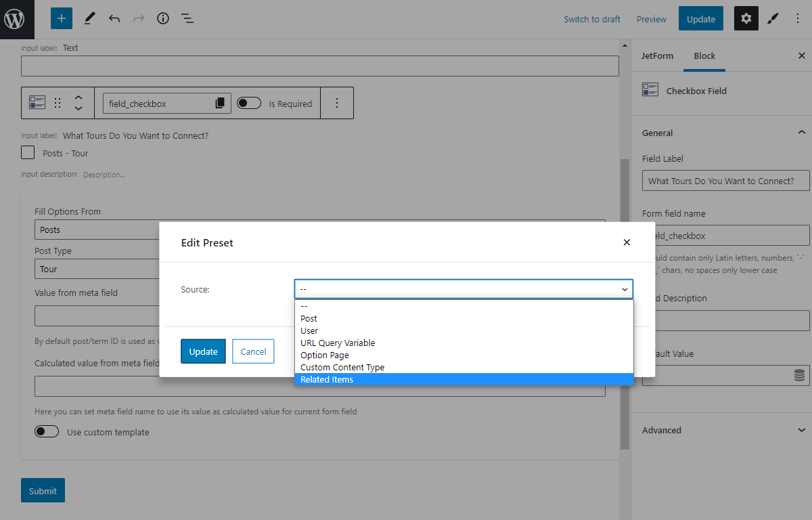Collapse the General section in sidebar
The height and width of the screenshot is (520, 812).
coord(801,133)
